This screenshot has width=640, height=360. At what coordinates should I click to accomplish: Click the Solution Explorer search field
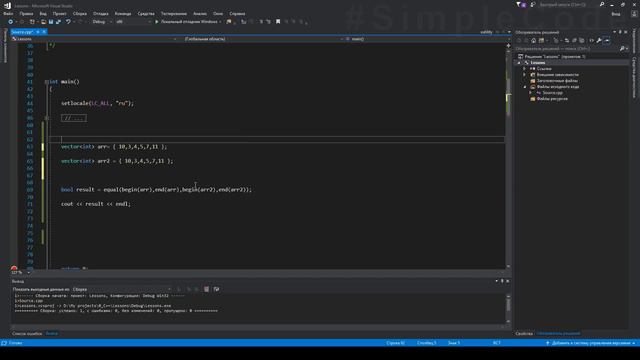click(567, 49)
